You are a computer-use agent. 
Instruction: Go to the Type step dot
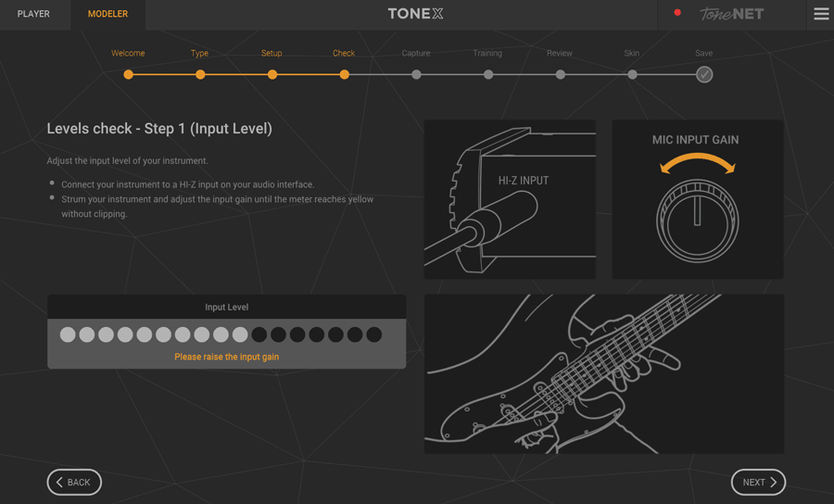[x=200, y=74]
